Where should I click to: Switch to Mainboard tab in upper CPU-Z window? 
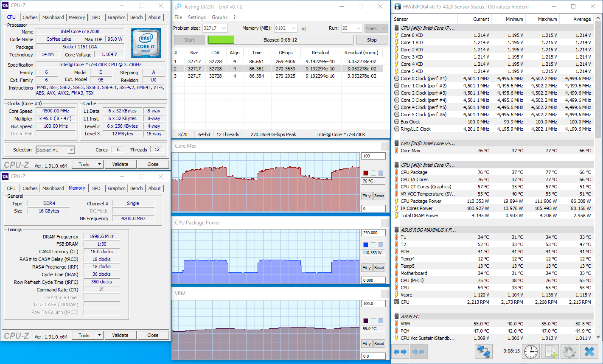(x=53, y=17)
